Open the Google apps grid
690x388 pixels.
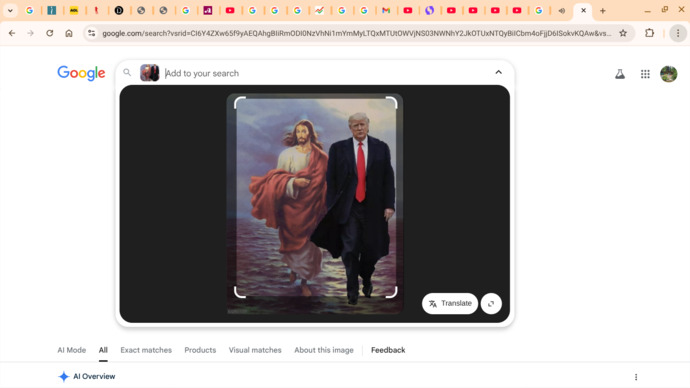(645, 74)
